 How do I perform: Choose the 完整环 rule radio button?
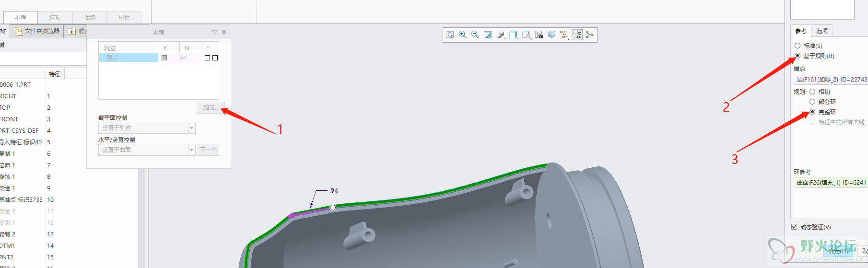click(812, 112)
